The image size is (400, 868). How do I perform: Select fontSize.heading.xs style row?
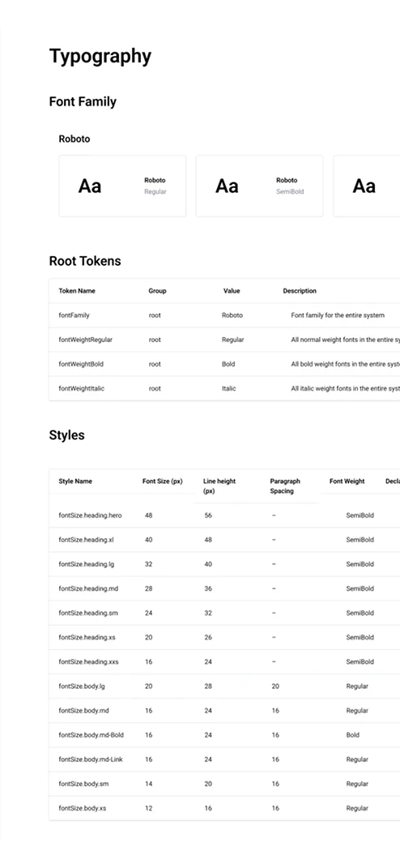[x=224, y=637]
